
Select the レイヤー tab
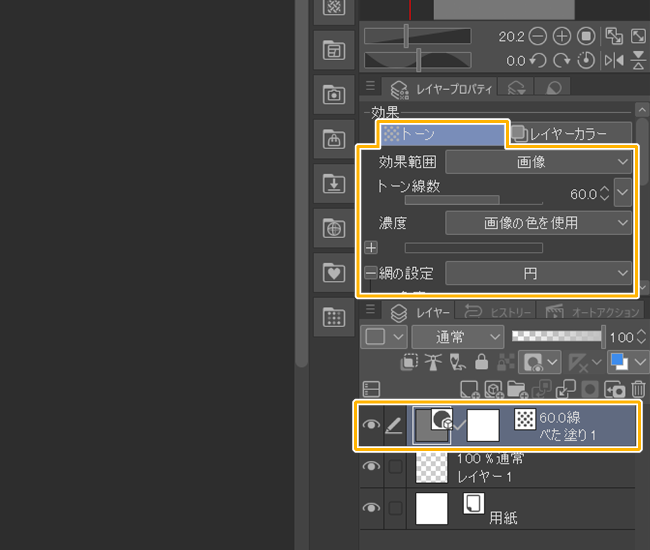point(418,313)
